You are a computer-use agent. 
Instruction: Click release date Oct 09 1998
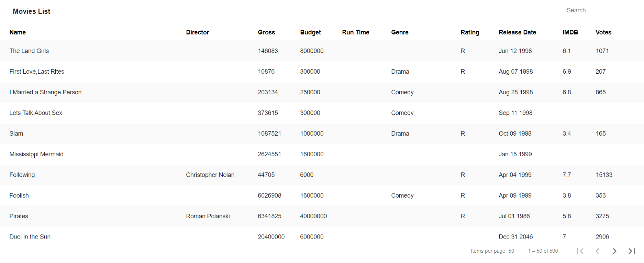[515, 134]
